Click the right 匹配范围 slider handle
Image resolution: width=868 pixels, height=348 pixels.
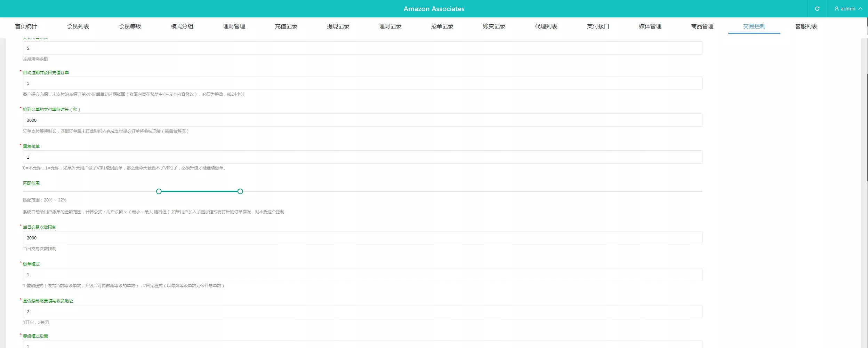coord(240,191)
